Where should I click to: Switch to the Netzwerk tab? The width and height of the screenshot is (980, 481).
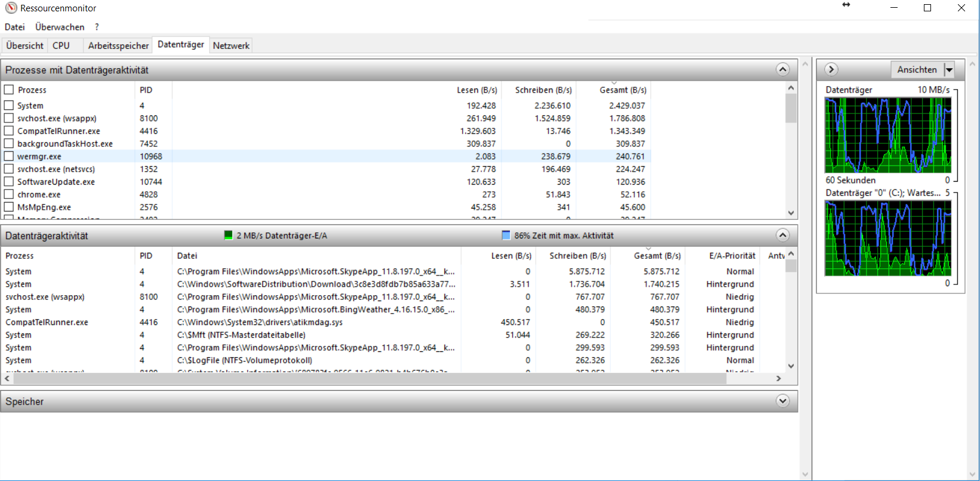tap(231, 45)
